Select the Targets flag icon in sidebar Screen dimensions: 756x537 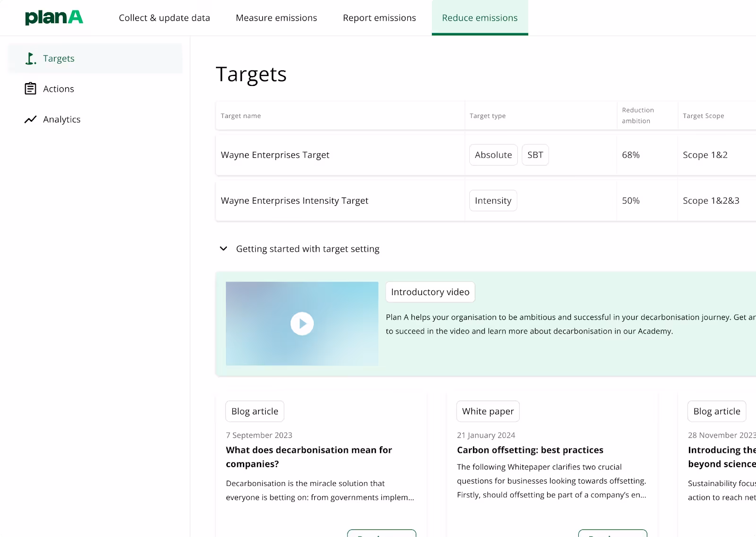coord(30,58)
